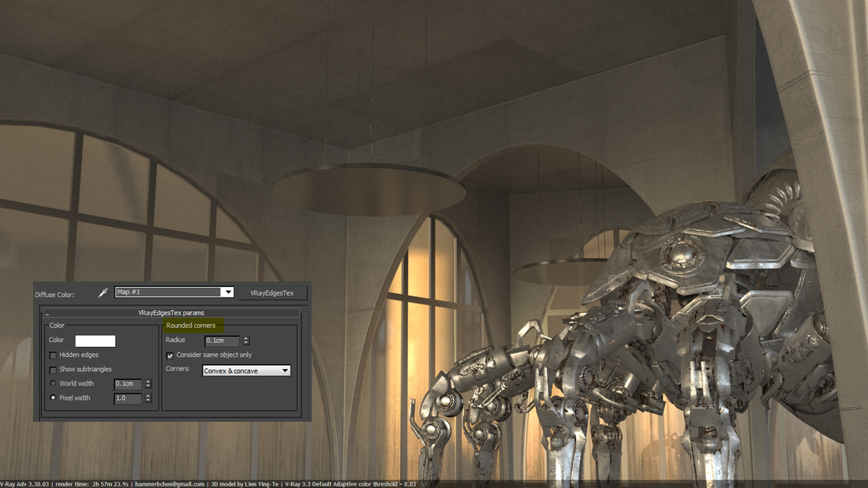
Task: Click the render time text in status bar
Action: pos(92,484)
